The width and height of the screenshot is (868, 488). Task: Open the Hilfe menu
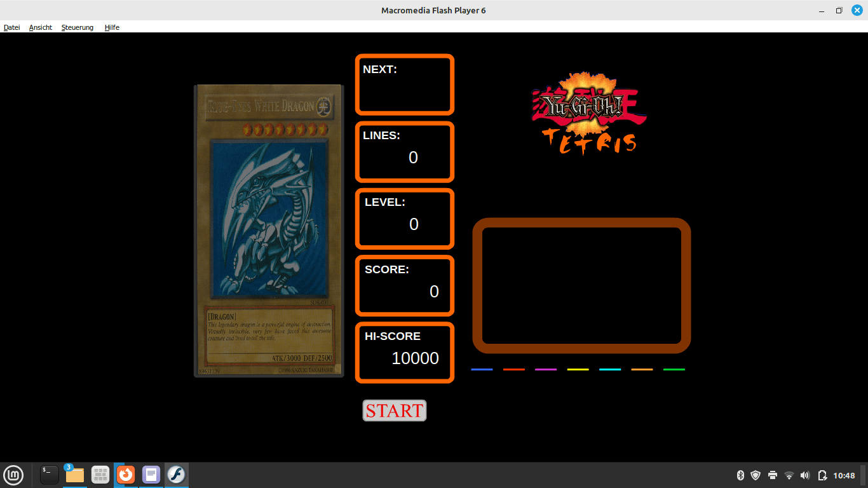112,27
